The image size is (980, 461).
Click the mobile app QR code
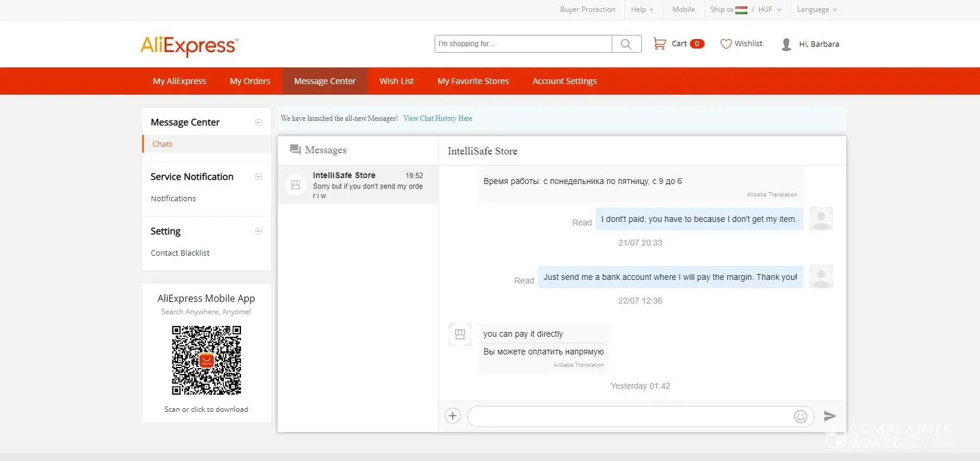[207, 360]
